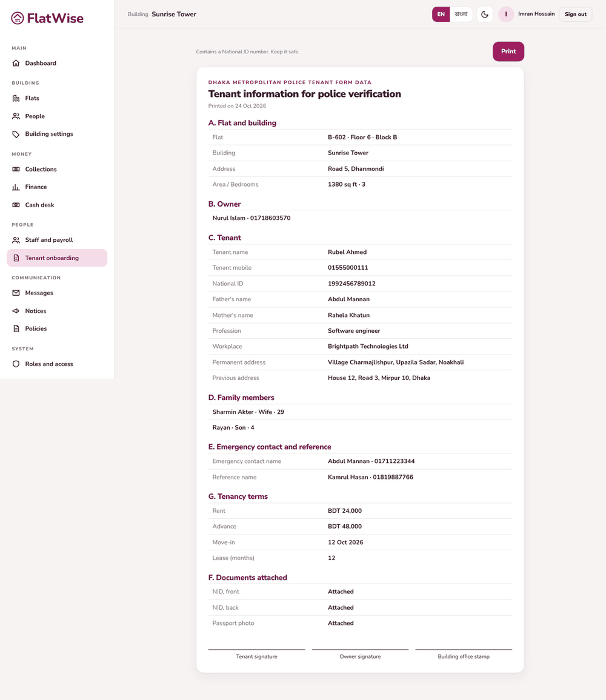This screenshot has height=700, width=606.
Task: Click family member Sharmin Akter · Wife · 29
Action: click(x=248, y=412)
